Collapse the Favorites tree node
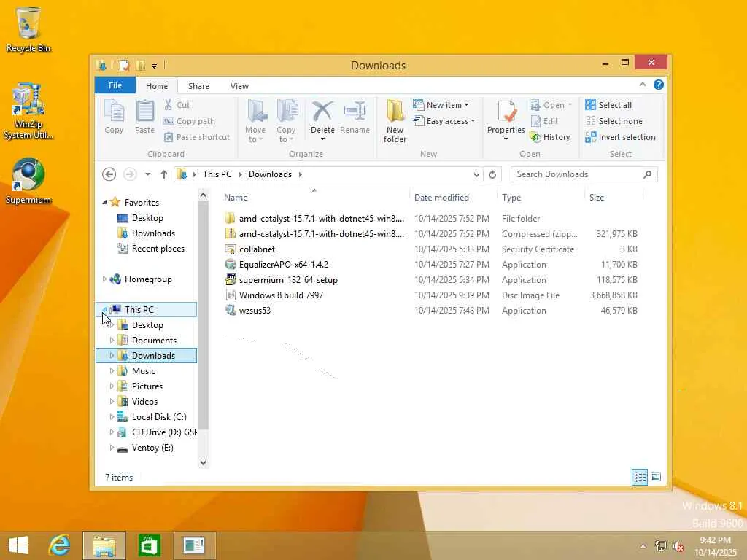 tap(104, 203)
